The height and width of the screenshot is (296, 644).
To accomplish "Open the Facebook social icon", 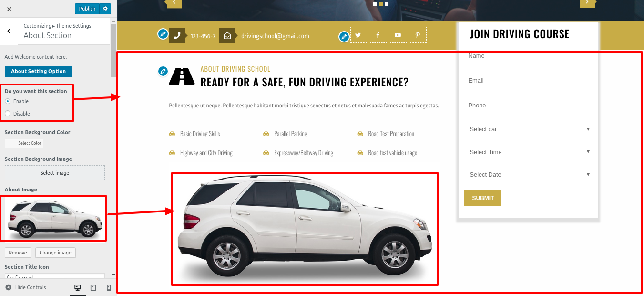I will click(x=378, y=35).
